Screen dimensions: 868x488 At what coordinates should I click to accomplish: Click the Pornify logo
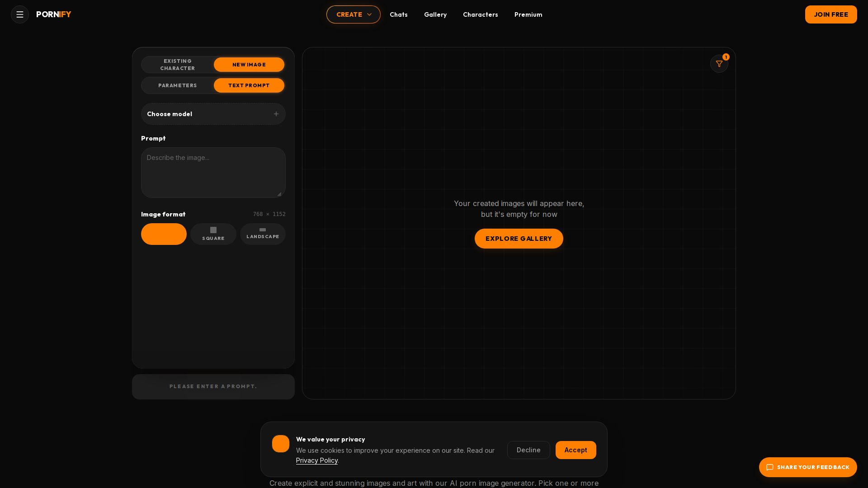pyautogui.click(x=54, y=14)
